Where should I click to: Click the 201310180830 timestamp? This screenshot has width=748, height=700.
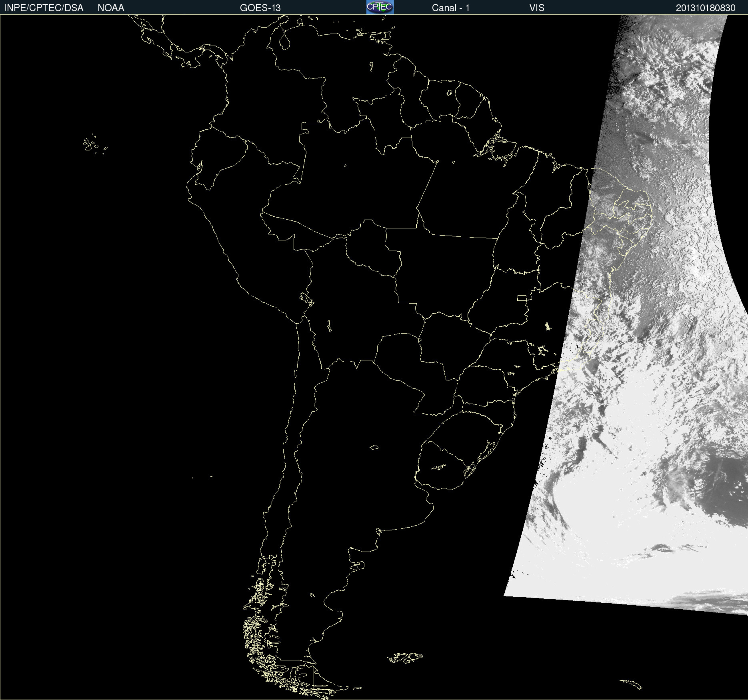705,8
